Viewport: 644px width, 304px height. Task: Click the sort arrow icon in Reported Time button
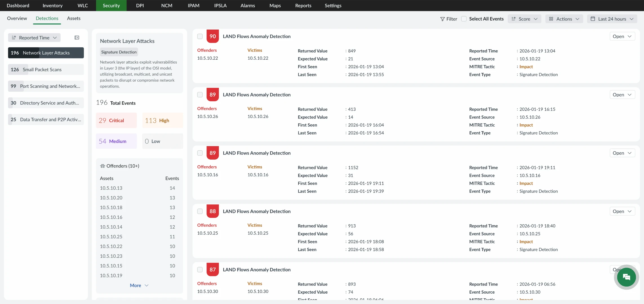coord(14,37)
